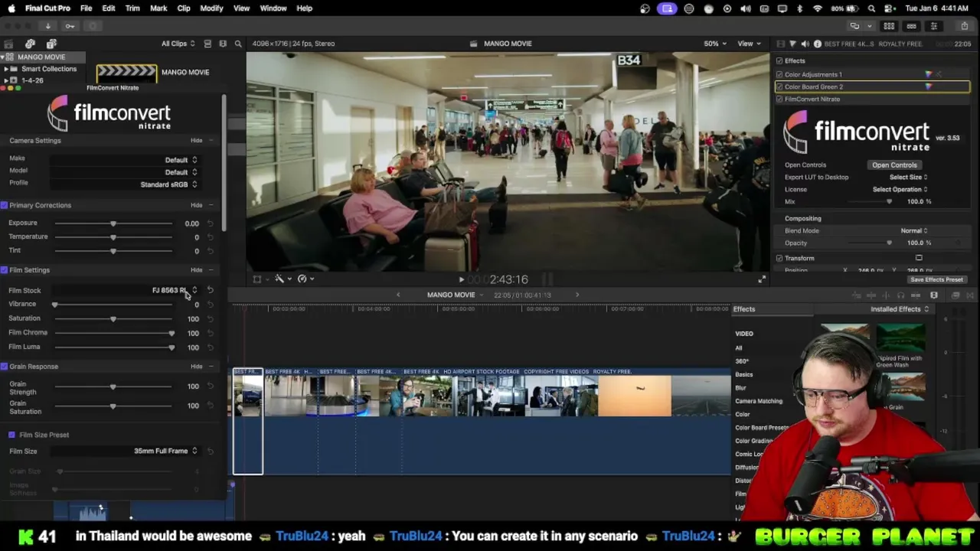980x551 pixels.
Task: Open the enhancements magic wand menu
Action: click(x=283, y=279)
